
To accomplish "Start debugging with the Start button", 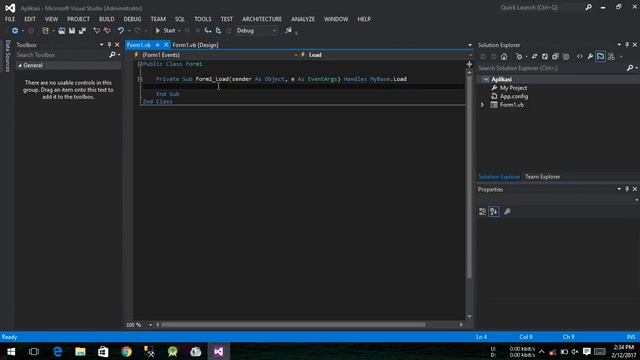I will pos(165,31).
